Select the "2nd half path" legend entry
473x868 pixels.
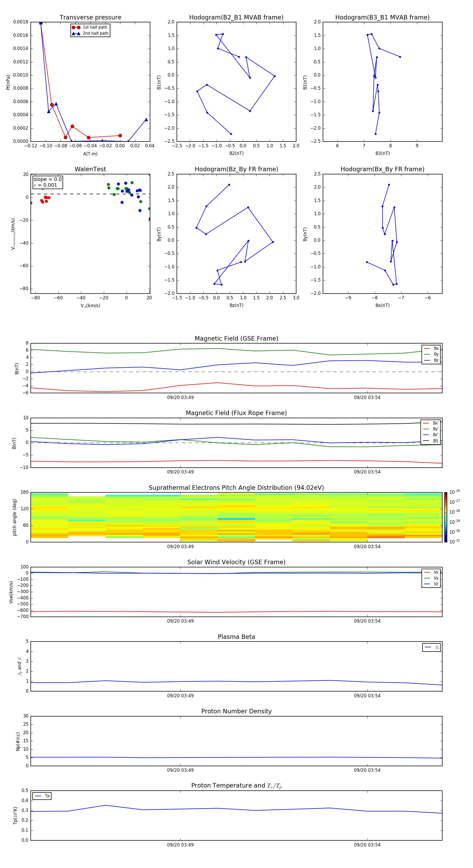pos(90,33)
